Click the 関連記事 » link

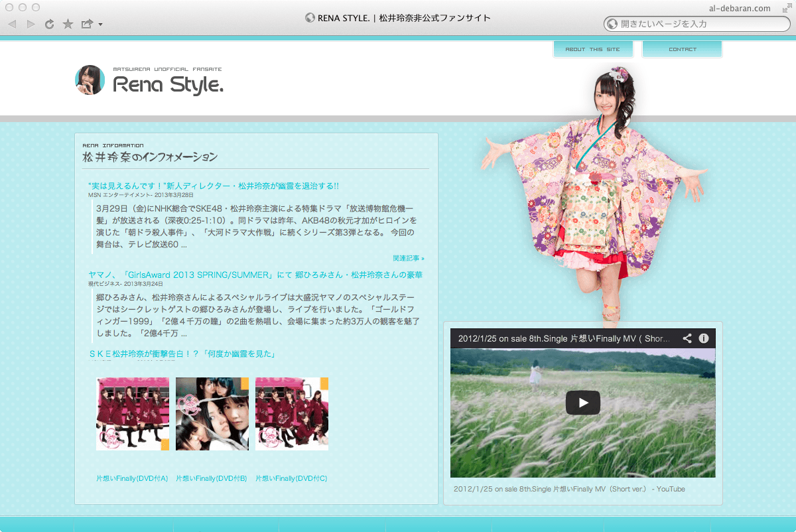point(408,258)
